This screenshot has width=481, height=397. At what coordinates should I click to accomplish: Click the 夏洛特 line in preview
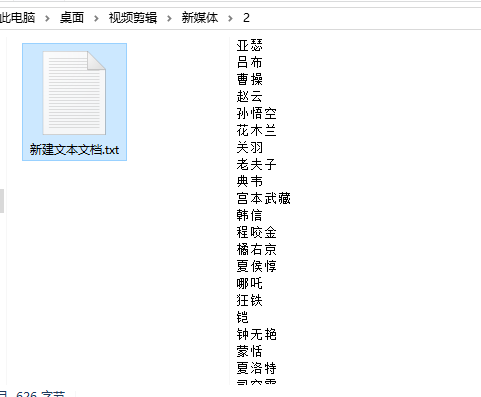[256, 368]
